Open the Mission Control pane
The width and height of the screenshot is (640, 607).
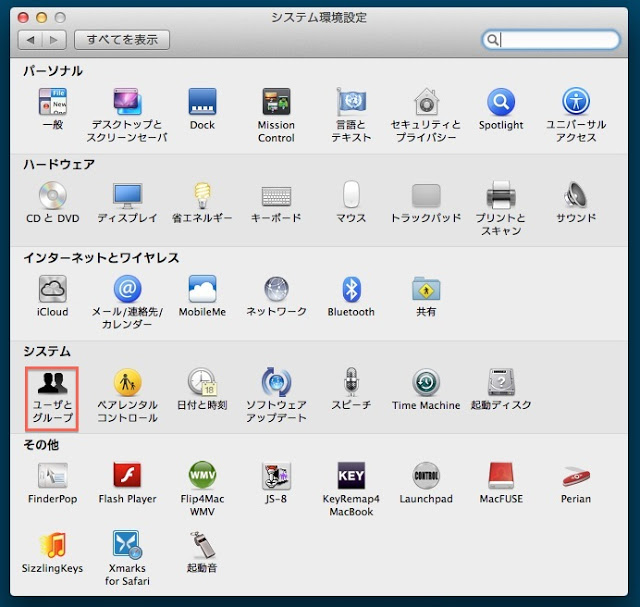[276, 115]
